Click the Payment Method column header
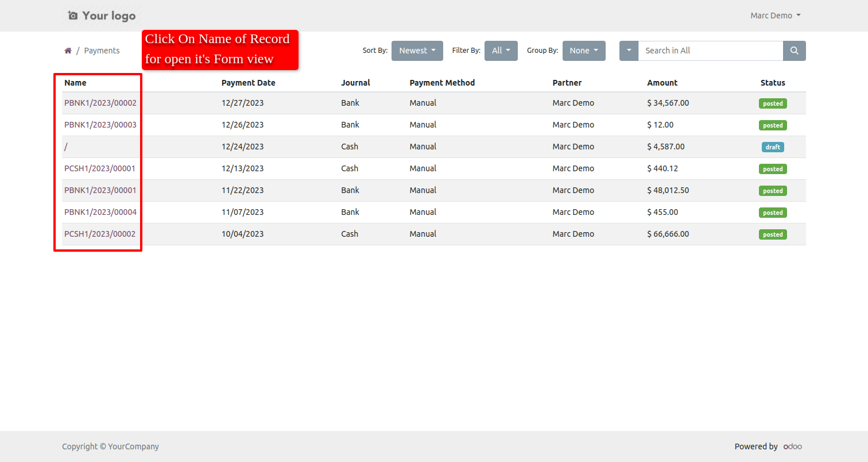The height and width of the screenshot is (462, 868). [443, 83]
